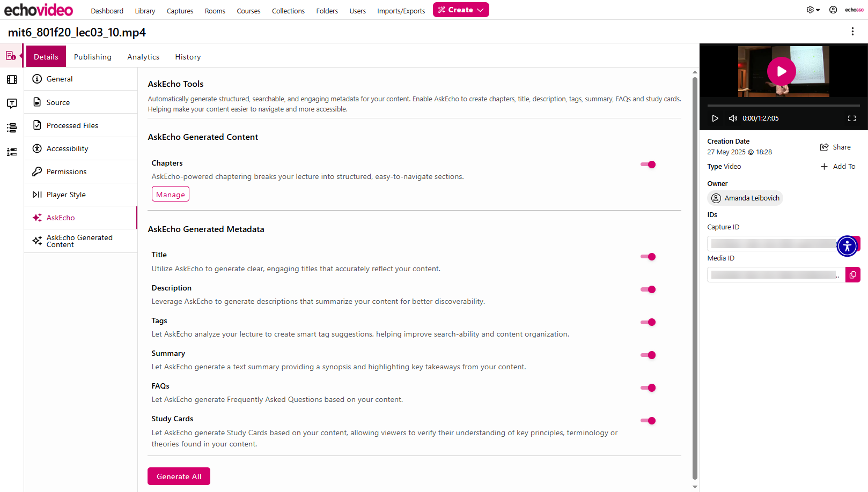Open the Courses menu item
Viewport: 868px width, 492px height.
click(x=248, y=11)
